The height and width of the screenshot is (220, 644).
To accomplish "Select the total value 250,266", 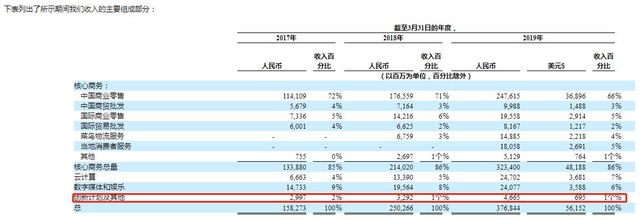I will click(x=401, y=208).
